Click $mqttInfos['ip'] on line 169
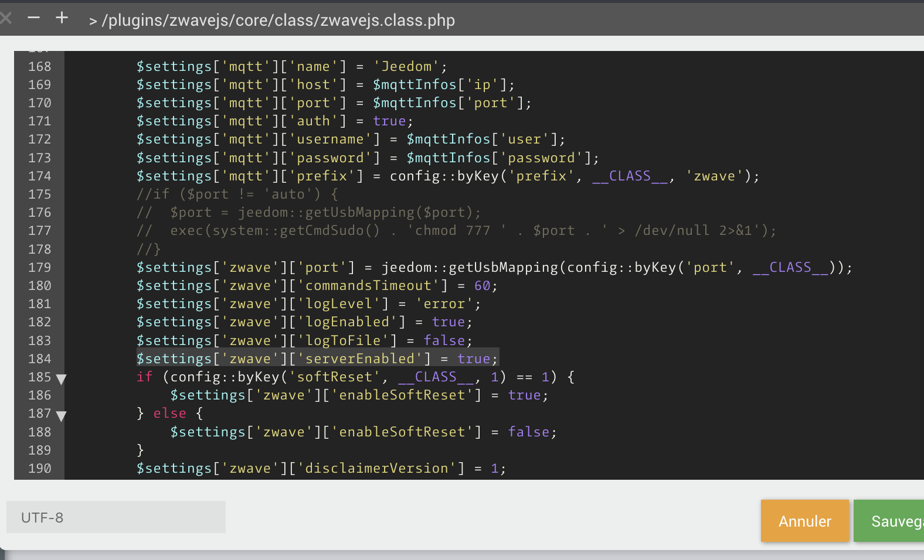Screen dimensions: 924x560 click(x=440, y=85)
